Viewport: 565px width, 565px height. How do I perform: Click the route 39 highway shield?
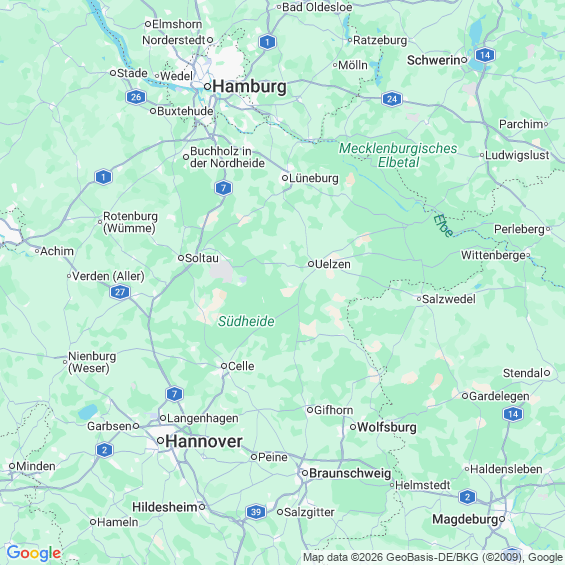256,512
